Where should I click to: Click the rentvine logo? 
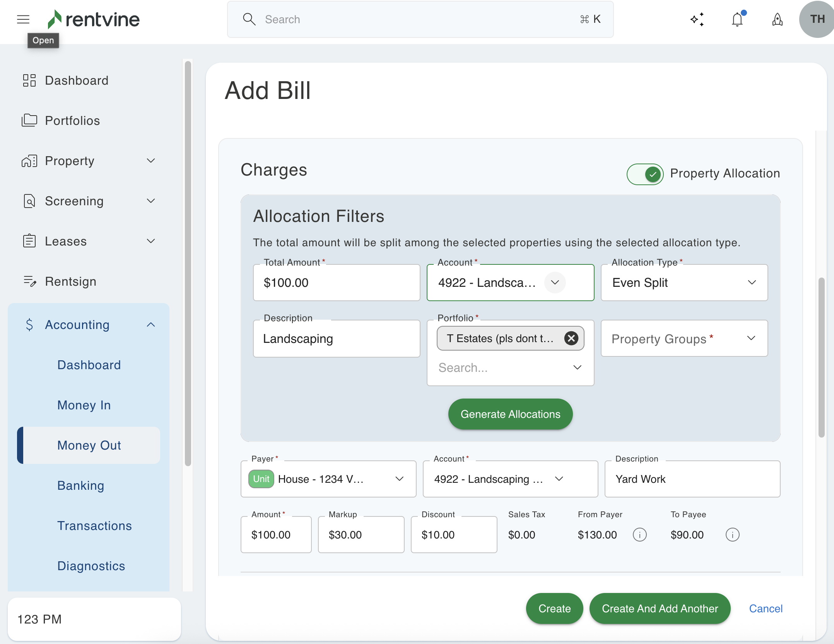click(94, 19)
